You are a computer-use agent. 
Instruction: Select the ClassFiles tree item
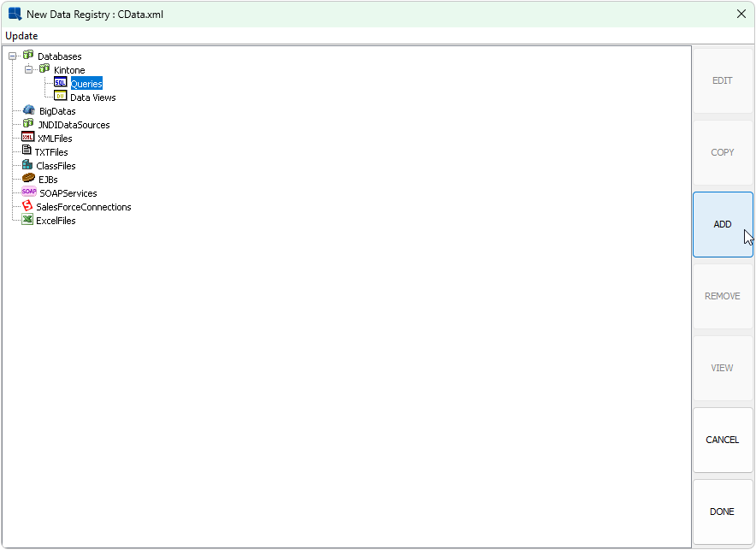pos(56,166)
